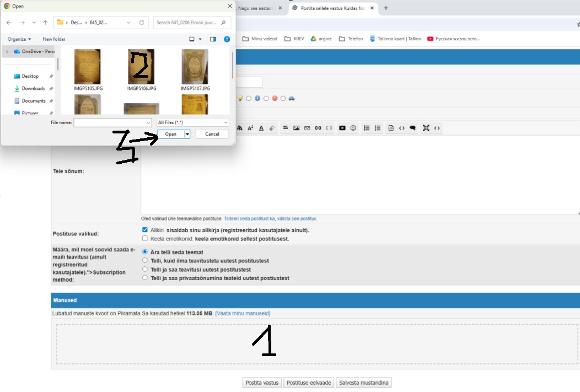The image size is (580, 392).
Task: Open the Tallinna kaart bookmark
Action: pyautogui.click(x=395, y=39)
